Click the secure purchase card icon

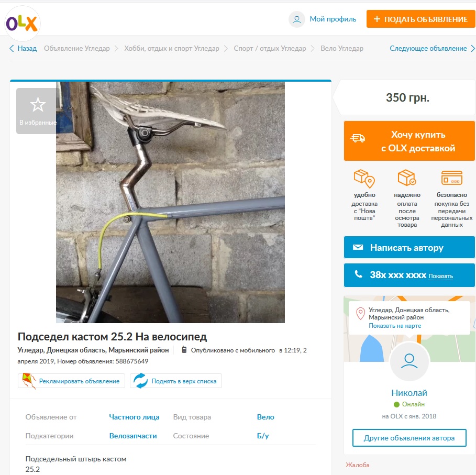pos(451,178)
